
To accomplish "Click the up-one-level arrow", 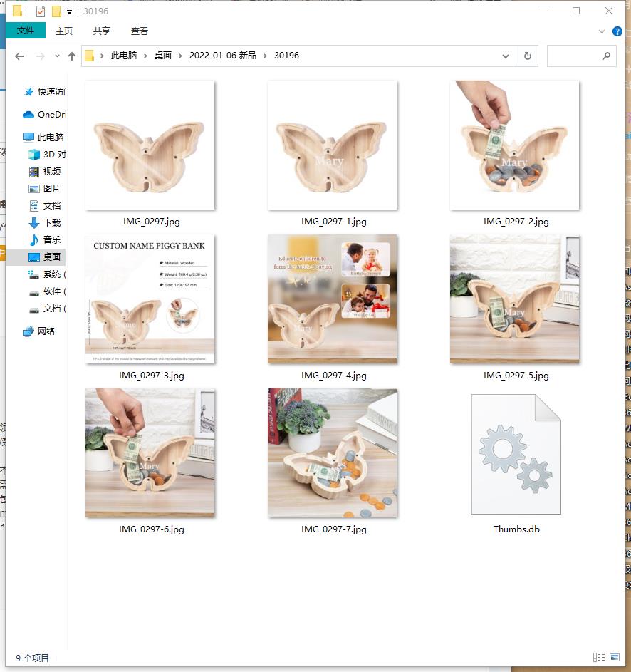I will tap(71, 56).
